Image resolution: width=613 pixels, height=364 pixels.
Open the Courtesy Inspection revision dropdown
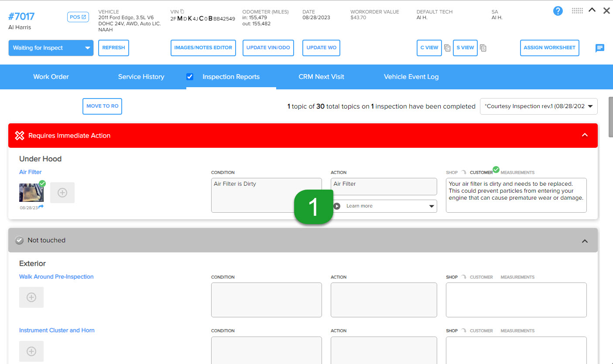point(538,106)
